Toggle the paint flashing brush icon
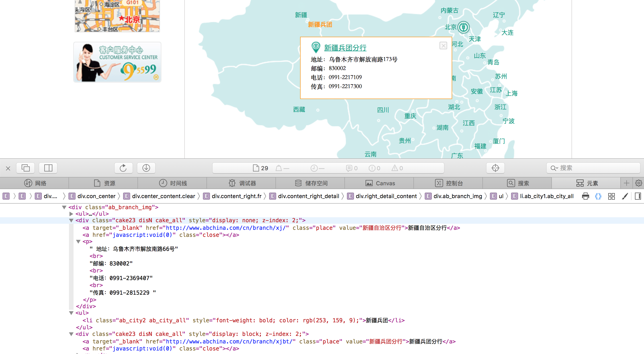 pos(625,196)
